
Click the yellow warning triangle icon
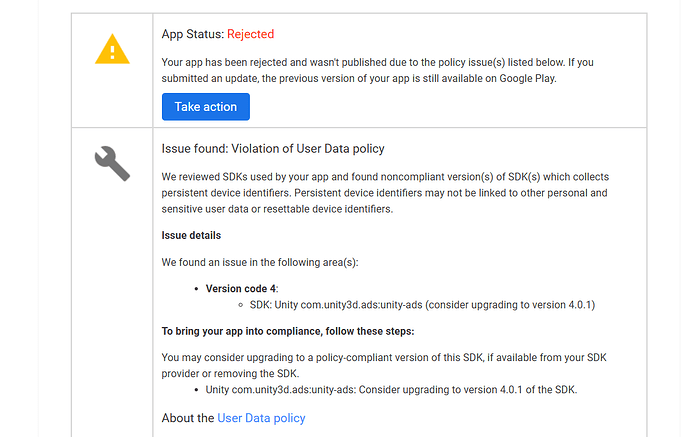pos(112,49)
